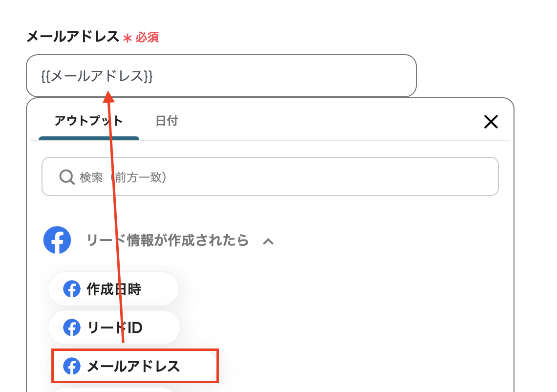This screenshot has width=557, height=392.
Task: Switch to the 日付 tab
Action: (x=167, y=120)
